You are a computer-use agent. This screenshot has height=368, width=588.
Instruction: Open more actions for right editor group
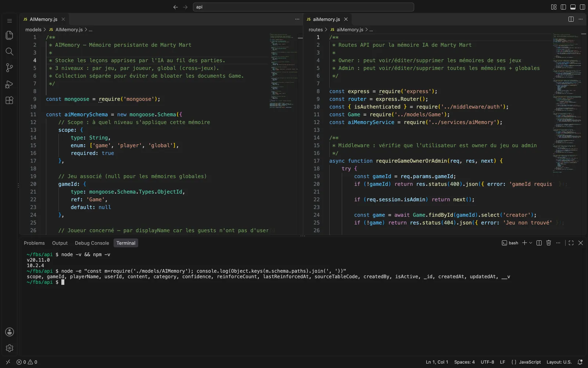point(581,19)
